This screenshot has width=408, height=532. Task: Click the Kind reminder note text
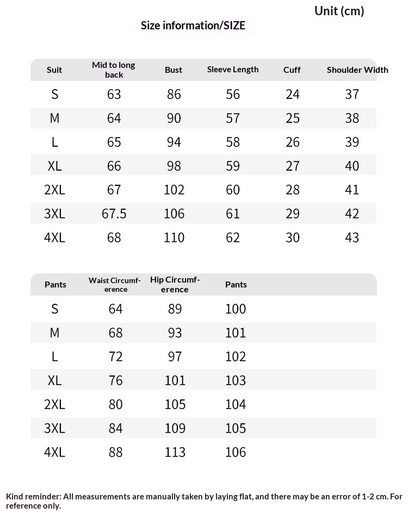(x=204, y=501)
